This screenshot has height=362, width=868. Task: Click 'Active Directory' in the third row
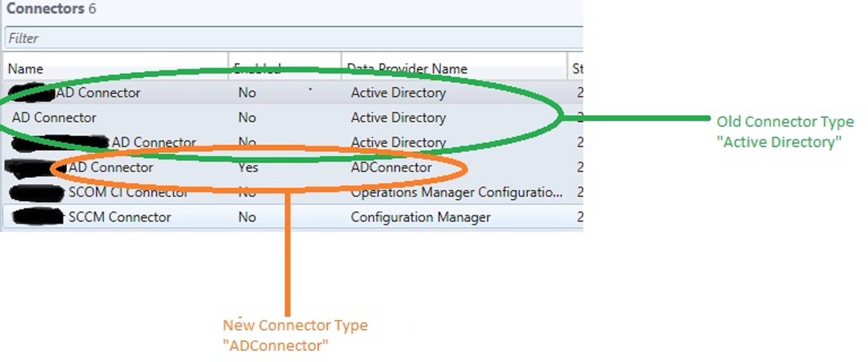(398, 143)
